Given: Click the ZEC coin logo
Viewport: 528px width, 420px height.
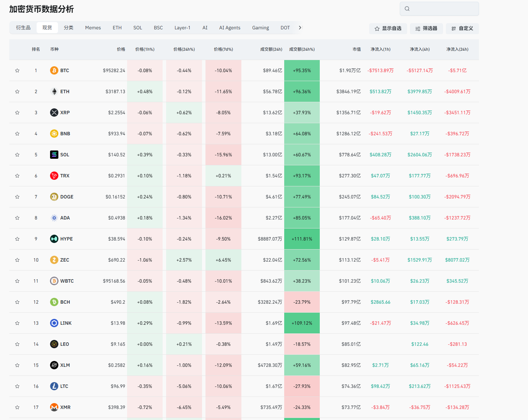Looking at the screenshot, I should point(54,260).
